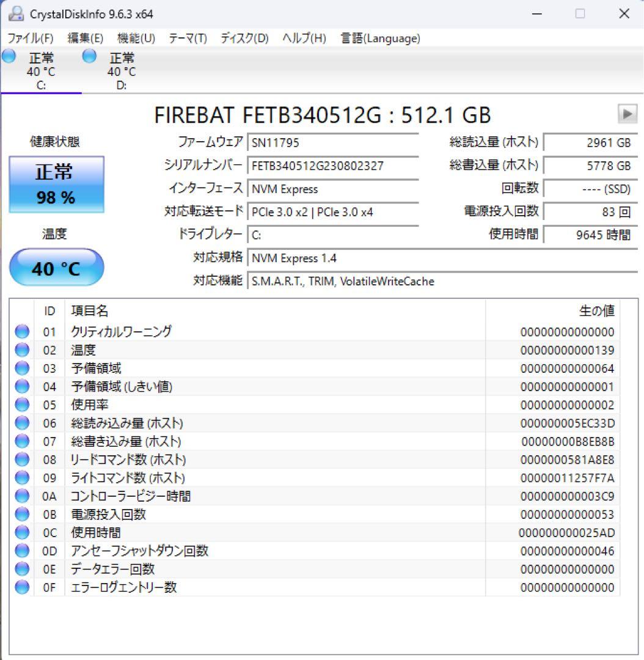Click the blue status icon beside クリティカルワーニング
Image resolution: width=644 pixels, height=660 pixels.
[22, 331]
